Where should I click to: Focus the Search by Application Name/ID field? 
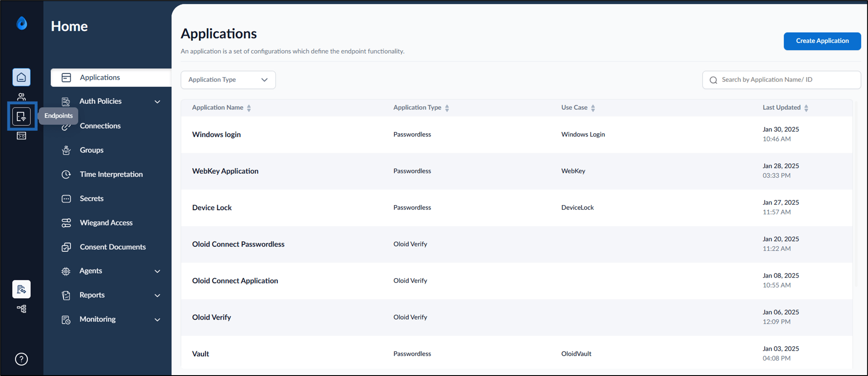[781, 80]
